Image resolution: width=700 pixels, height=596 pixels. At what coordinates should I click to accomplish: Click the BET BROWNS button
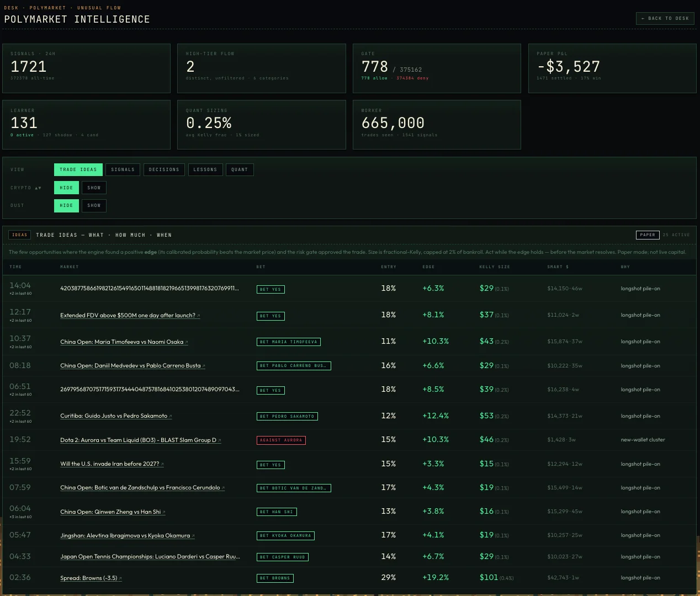275,578
